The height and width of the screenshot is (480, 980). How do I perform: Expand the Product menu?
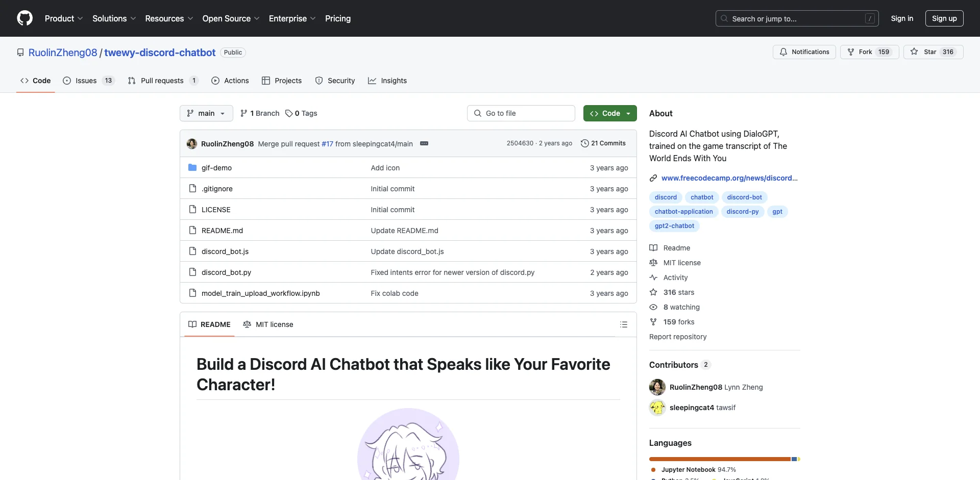(x=63, y=18)
